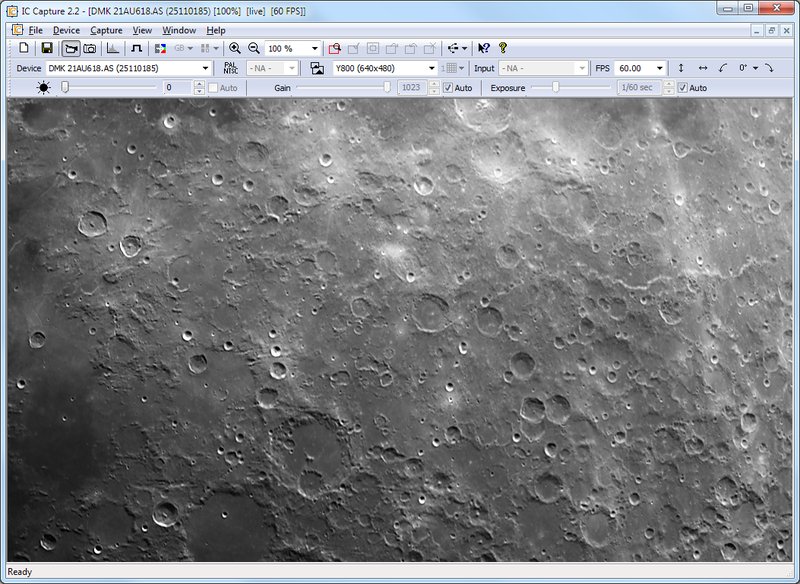
Task: Click the vertical flip arrow icon
Action: point(681,68)
